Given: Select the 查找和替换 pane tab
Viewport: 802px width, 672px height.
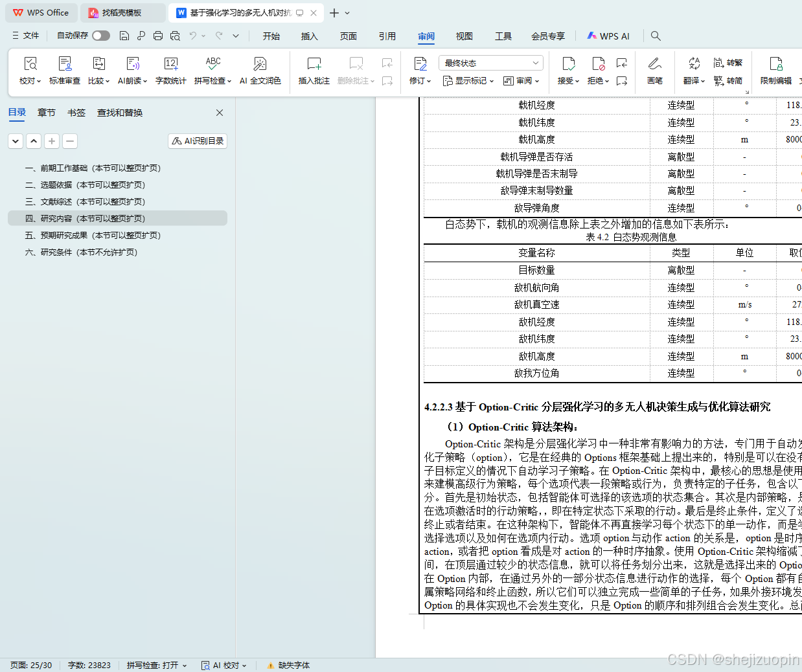Looking at the screenshot, I should tap(120, 113).
